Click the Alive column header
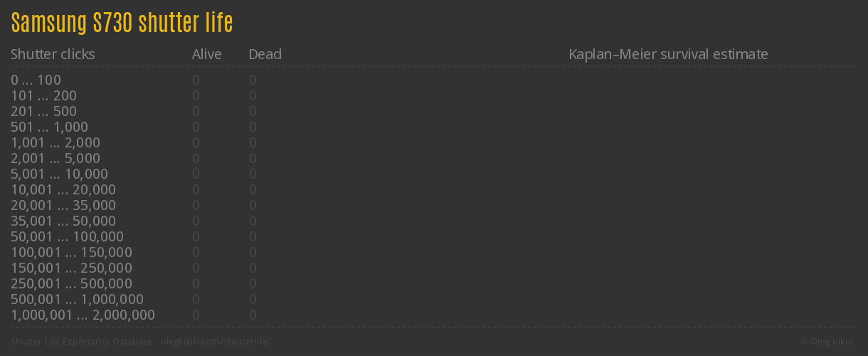Screen dimensions: 868x356 click(x=206, y=54)
